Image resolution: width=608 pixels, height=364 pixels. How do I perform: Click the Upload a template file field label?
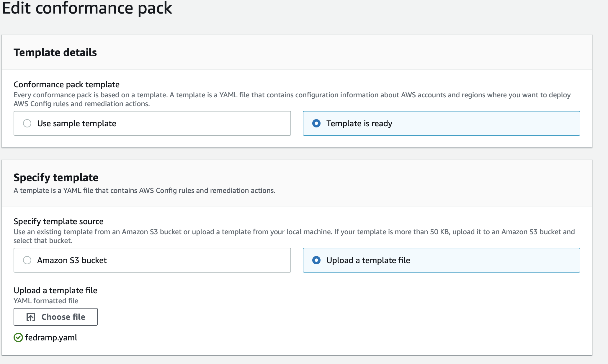pos(55,290)
